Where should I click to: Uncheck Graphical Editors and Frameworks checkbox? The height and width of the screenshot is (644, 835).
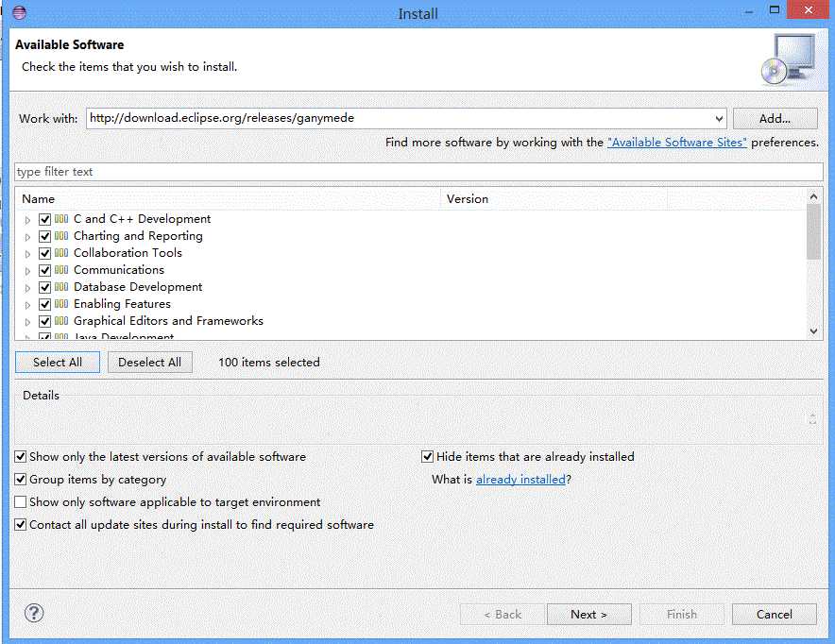point(44,321)
